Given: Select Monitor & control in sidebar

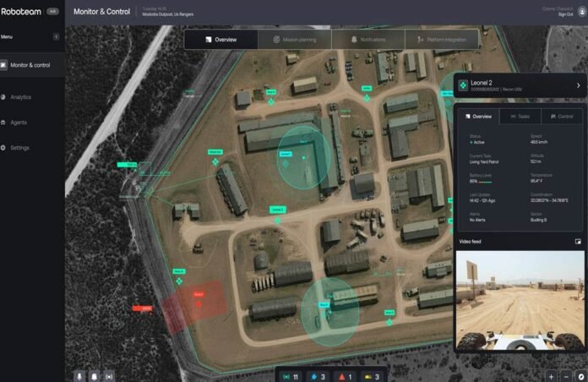Looking at the screenshot, I should point(30,65).
